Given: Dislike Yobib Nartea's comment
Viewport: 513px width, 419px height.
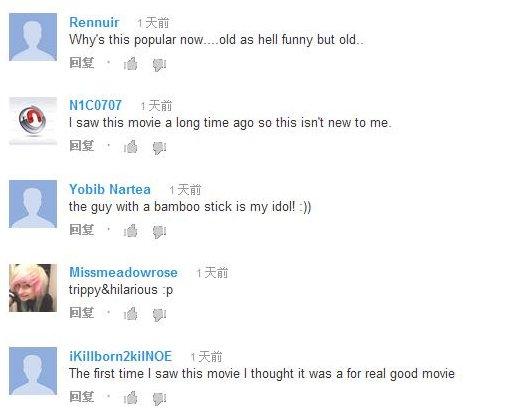Looking at the screenshot, I should (159, 232).
